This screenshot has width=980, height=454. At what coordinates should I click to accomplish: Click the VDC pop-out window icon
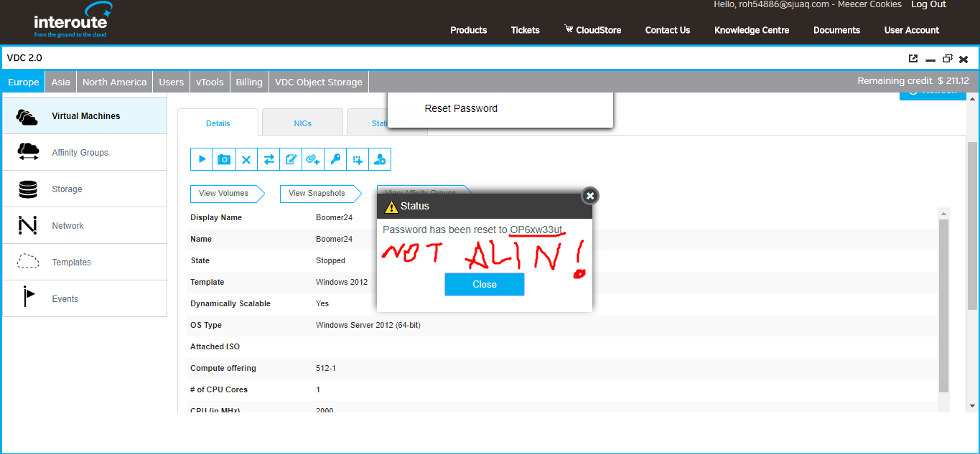tap(913, 59)
